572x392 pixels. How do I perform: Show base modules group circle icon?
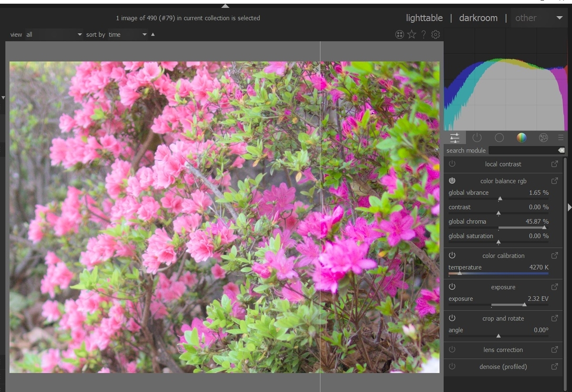(499, 138)
